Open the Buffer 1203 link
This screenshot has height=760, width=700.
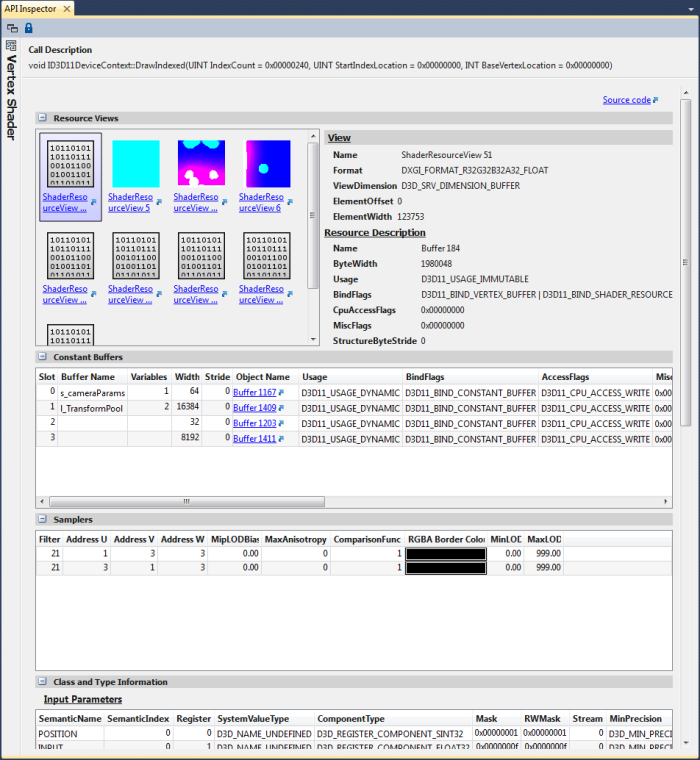(254, 424)
